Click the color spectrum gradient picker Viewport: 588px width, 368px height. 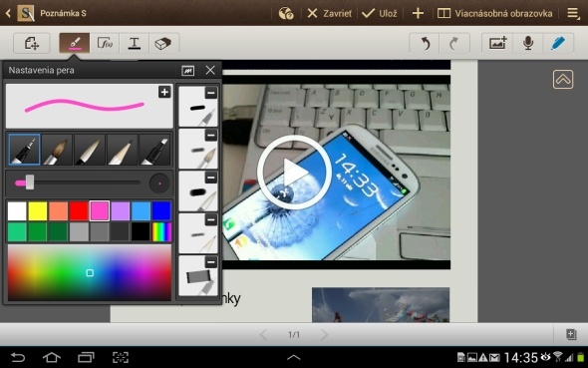[x=90, y=272]
